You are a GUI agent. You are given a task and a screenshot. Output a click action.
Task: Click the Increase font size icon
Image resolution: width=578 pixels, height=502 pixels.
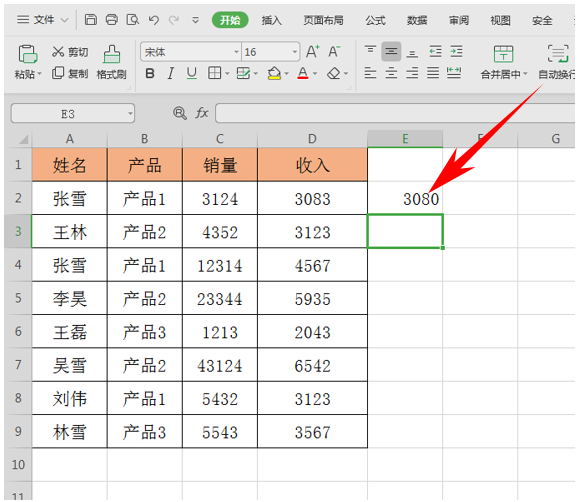(x=313, y=52)
